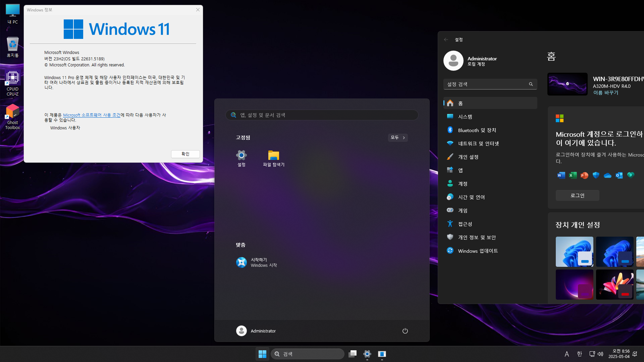Open Windows 업데이트 settings
644x362 pixels.
[x=490, y=251]
